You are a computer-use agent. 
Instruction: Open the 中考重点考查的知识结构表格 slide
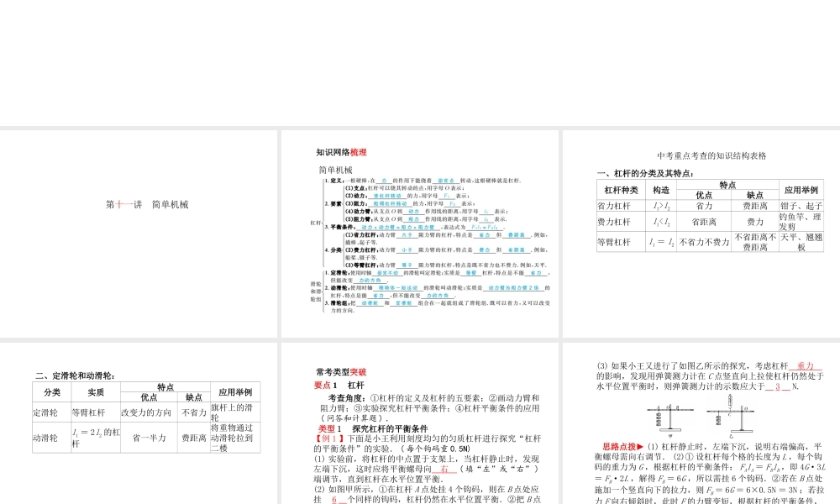coord(701,234)
